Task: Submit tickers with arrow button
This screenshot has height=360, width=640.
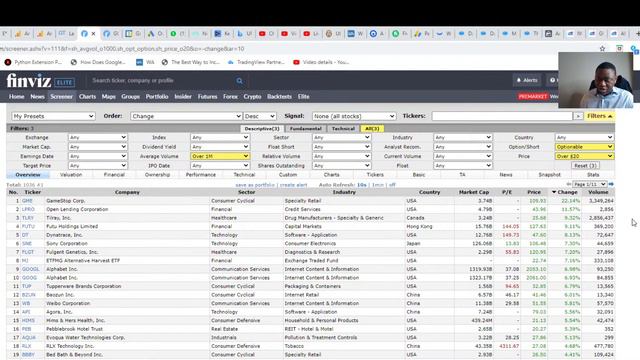Action: point(578,116)
